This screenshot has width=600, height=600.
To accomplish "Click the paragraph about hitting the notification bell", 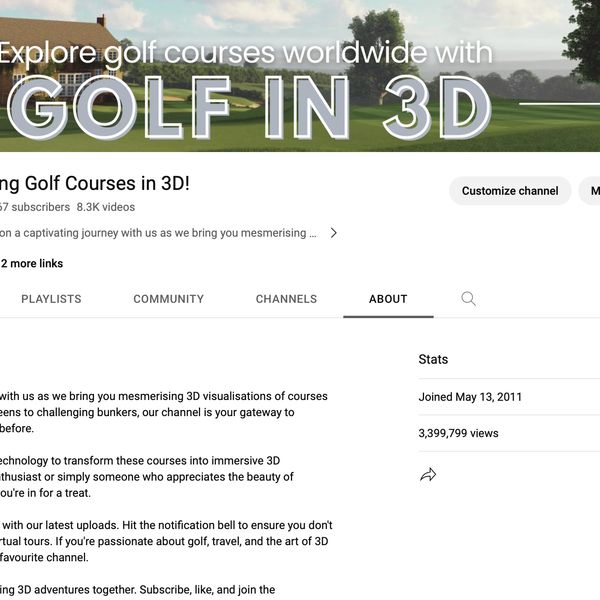I will coord(166,541).
